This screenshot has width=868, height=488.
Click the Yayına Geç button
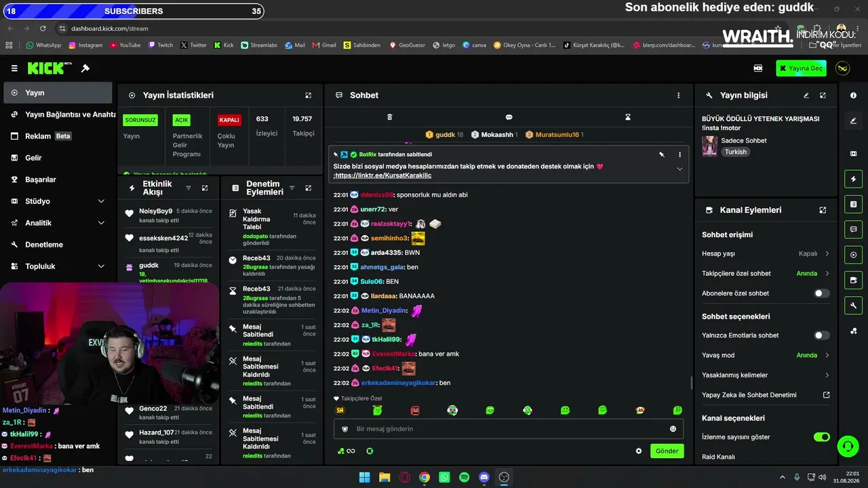click(802, 68)
